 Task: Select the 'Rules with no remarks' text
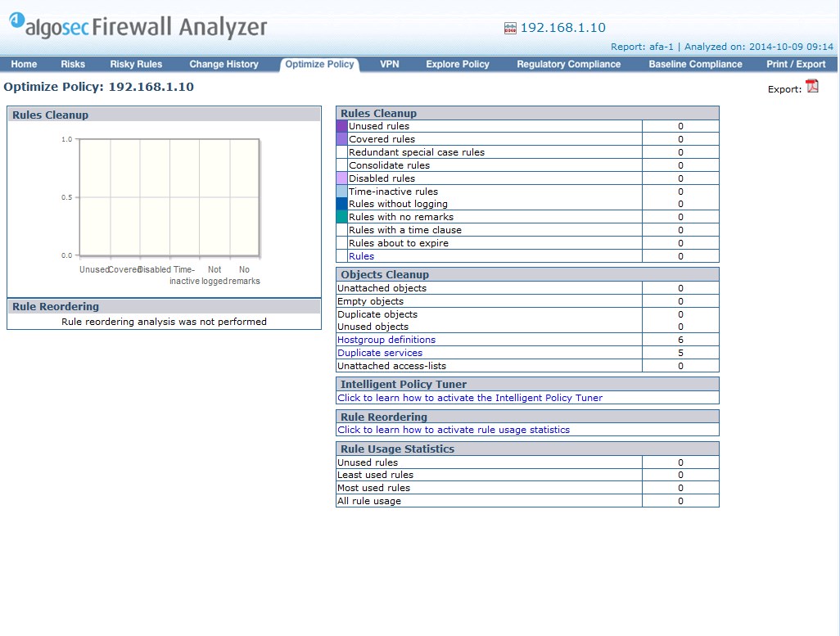coord(401,217)
